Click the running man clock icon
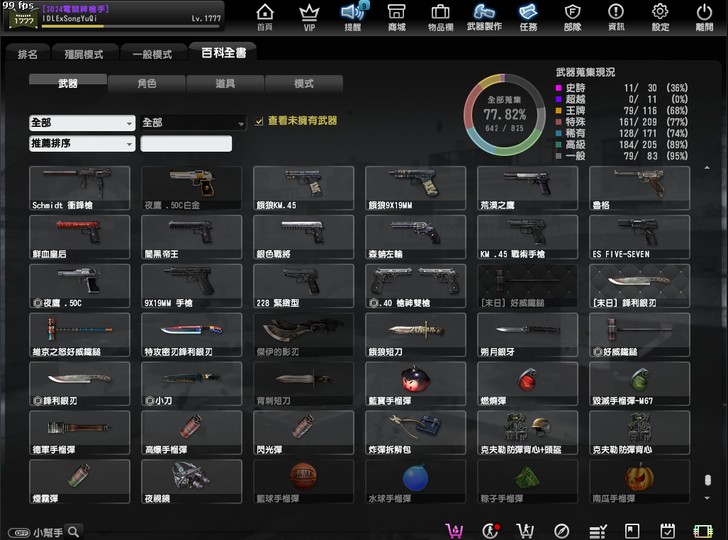 [491, 530]
